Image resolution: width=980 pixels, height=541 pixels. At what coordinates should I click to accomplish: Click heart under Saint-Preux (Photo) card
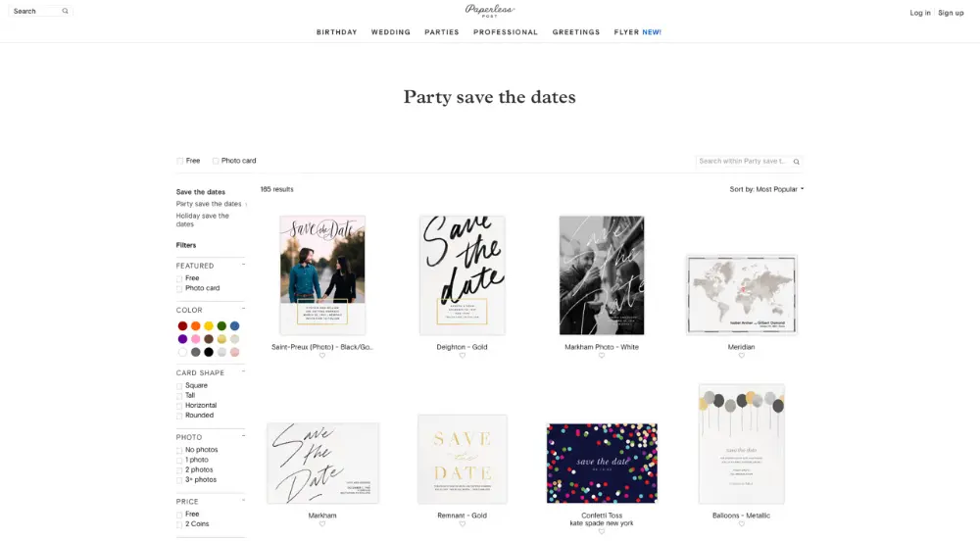click(322, 356)
